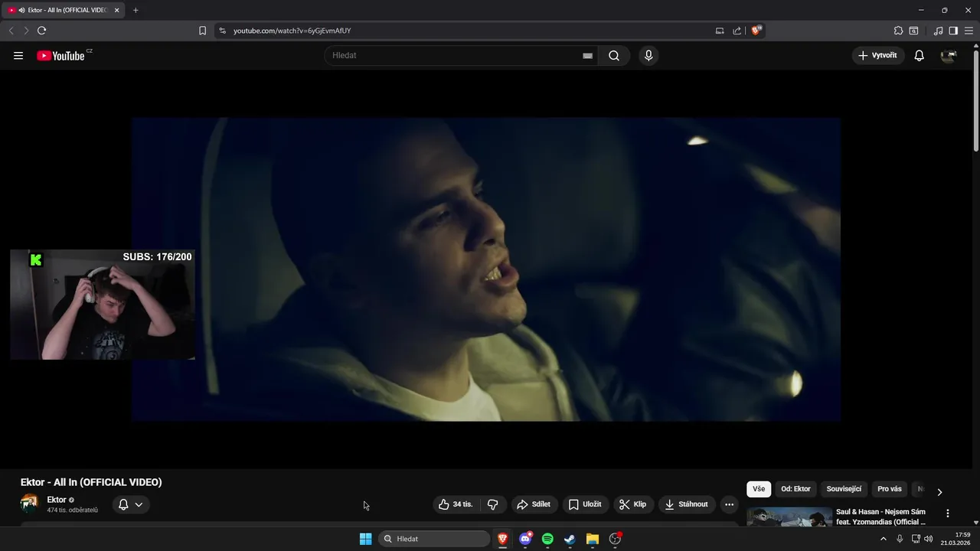Viewport: 980px width, 551px height.
Task: Go forward in the browser
Action: pos(26,31)
